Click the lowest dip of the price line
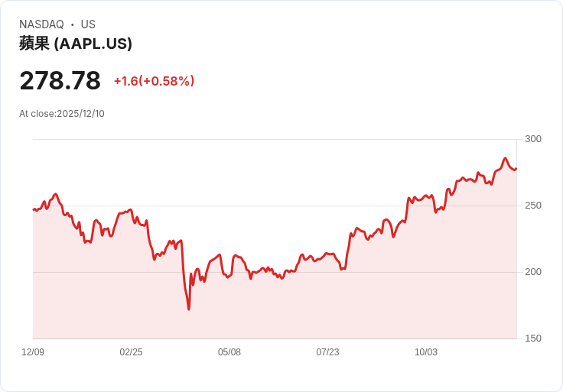 click(x=188, y=309)
